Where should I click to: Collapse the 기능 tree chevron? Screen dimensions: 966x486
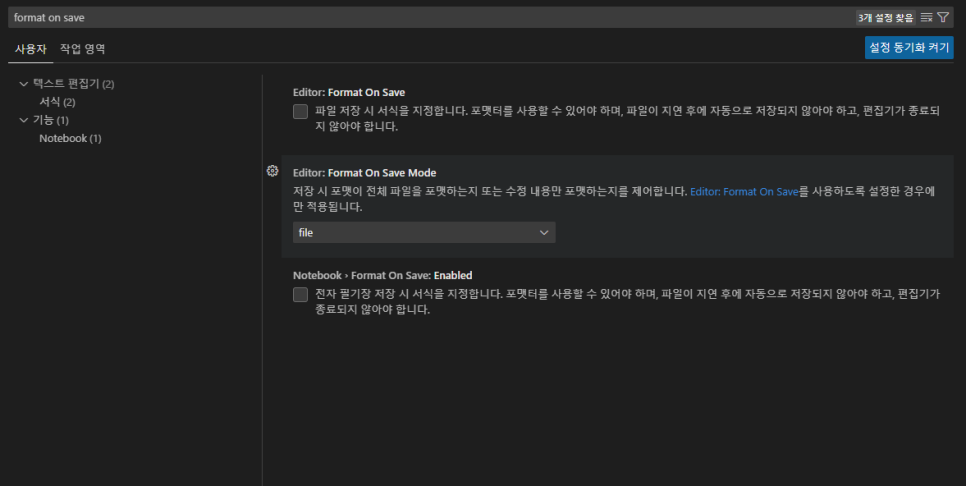(x=24, y=120)
